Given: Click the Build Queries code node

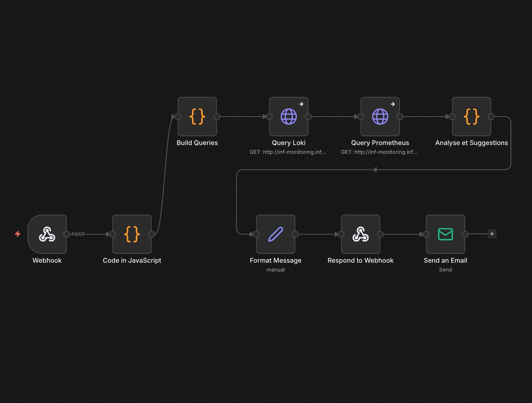Looking at the screenshot, I should coord(197,116).
